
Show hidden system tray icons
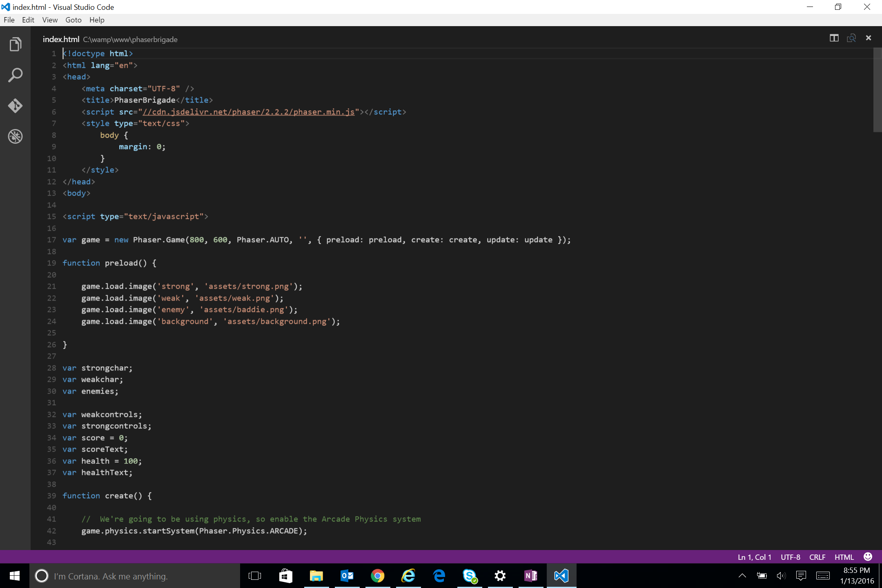[742, 576]
